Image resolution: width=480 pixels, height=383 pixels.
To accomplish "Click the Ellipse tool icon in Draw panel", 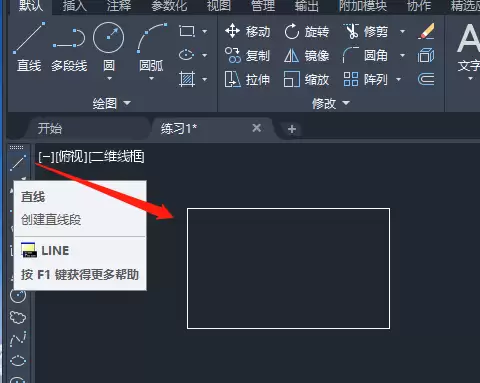I will click(187, 55).
